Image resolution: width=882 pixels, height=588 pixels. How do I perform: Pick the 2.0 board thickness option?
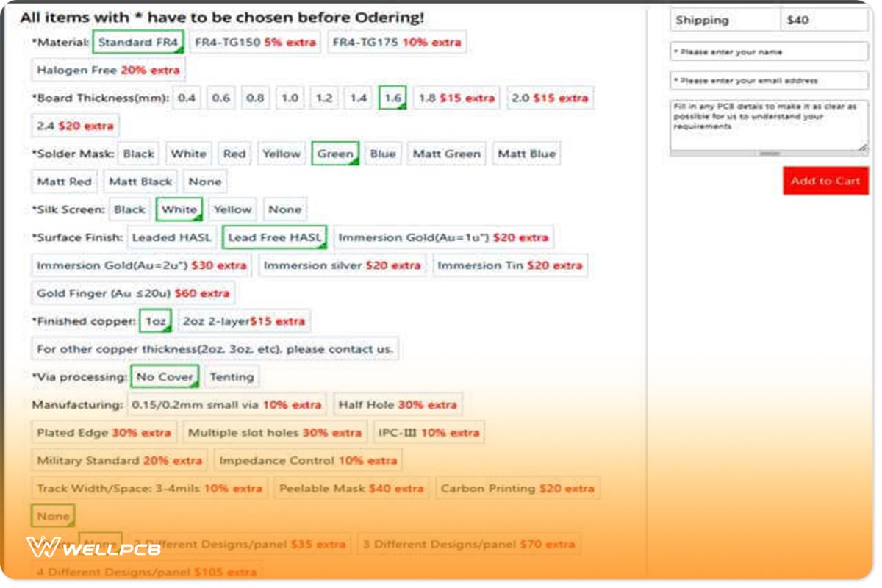549,98
